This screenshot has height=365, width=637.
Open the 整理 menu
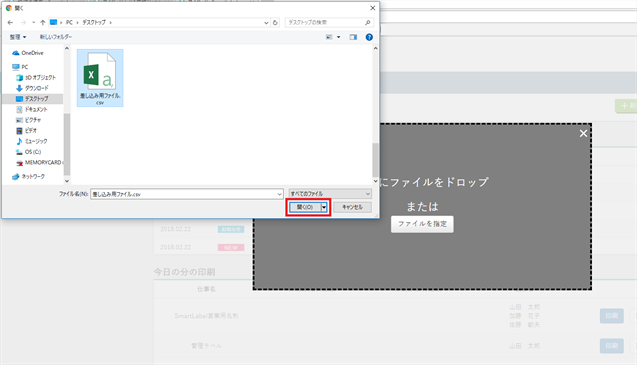[18, 37]
